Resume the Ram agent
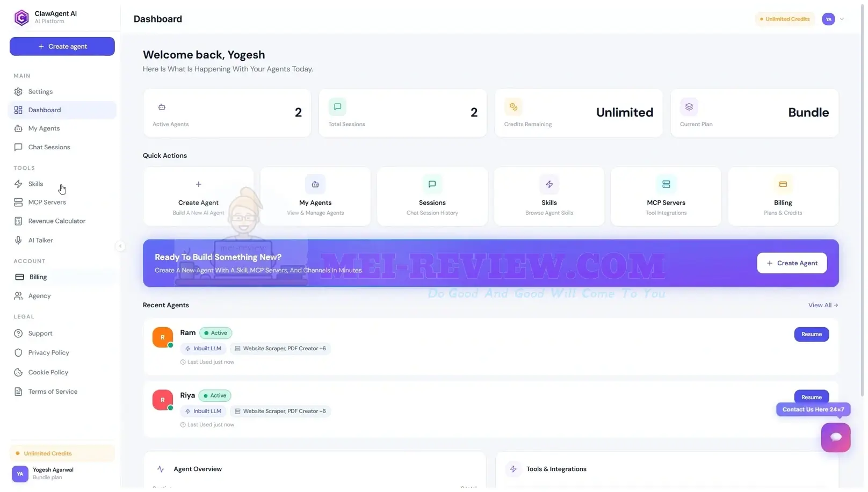 pos(811,334)
